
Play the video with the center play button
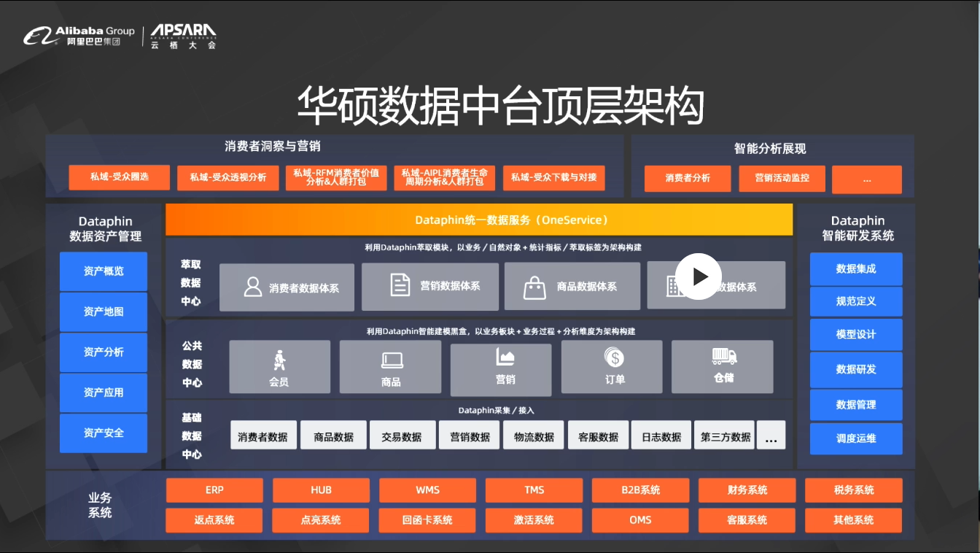click(698, 276)
